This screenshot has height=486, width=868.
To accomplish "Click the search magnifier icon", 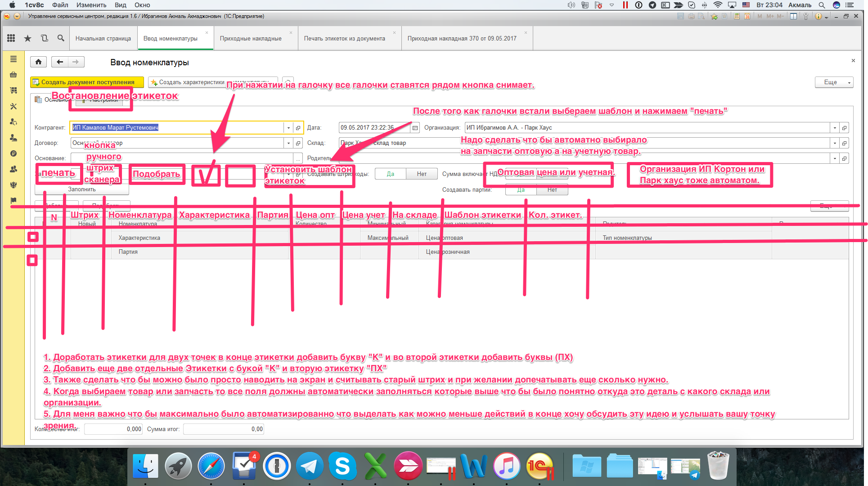I will (x=61, y=38).
